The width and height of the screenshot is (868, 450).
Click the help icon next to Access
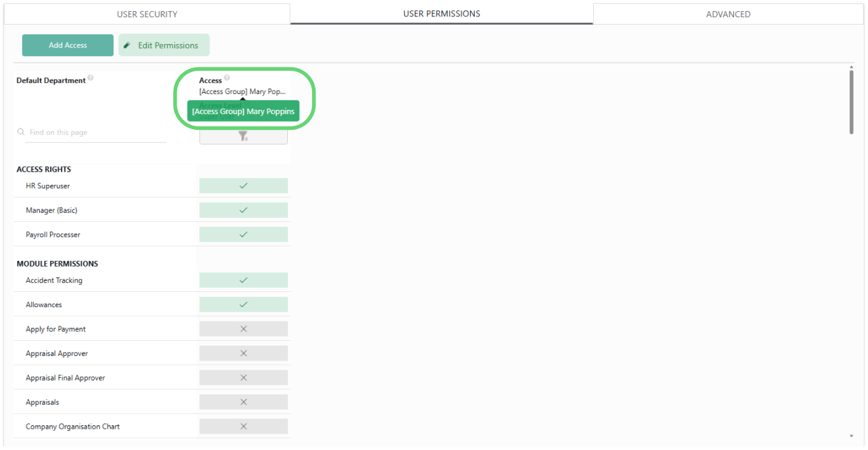tap(227, 78)
